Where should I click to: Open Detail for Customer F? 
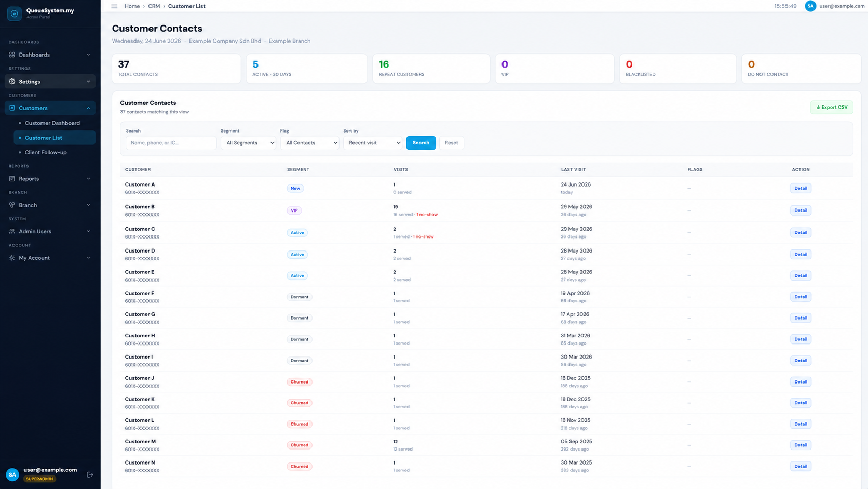click(x=801, y=297)
